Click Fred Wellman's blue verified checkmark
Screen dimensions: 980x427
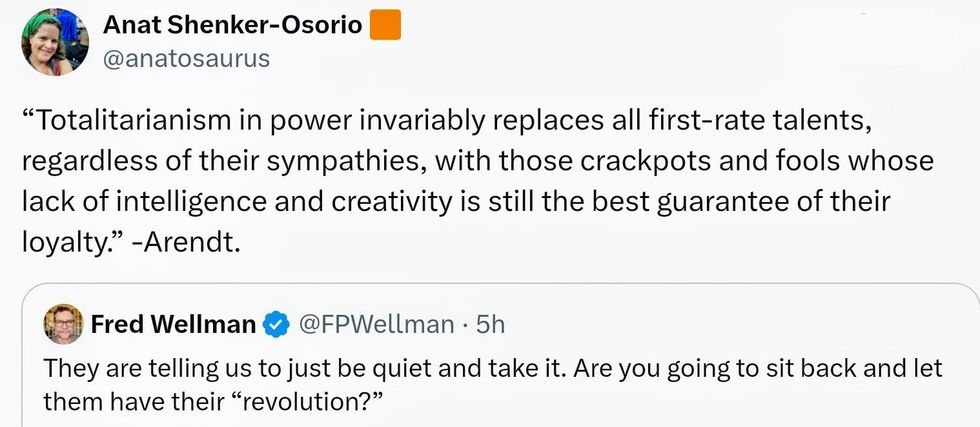click(276, 324)
